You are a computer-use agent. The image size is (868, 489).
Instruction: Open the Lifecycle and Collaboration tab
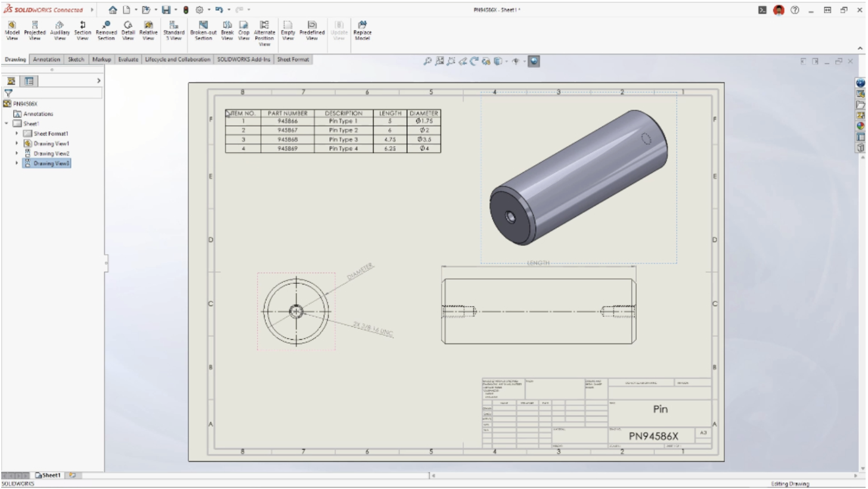point(178,60)
